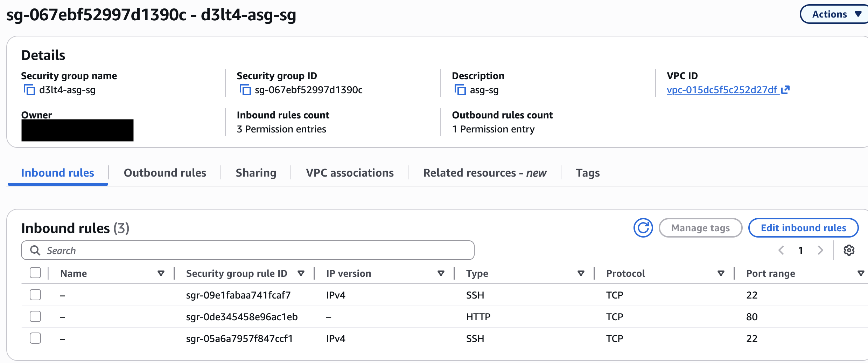Image resolution: width=868 pixels, height=363 pixels.
Task: Sort the Protocol column
Action: pos(721,273)
